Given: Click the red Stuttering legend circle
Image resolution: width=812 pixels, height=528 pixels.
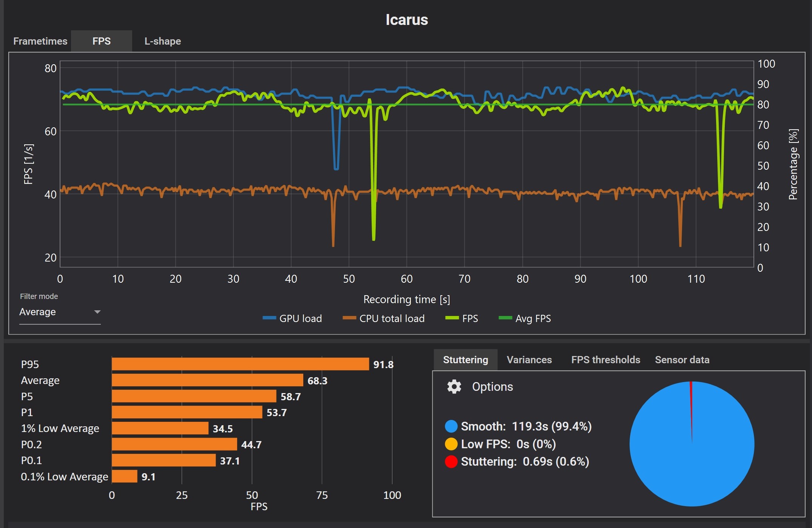Looking at the screenshot, I should (x=451, y=461).
